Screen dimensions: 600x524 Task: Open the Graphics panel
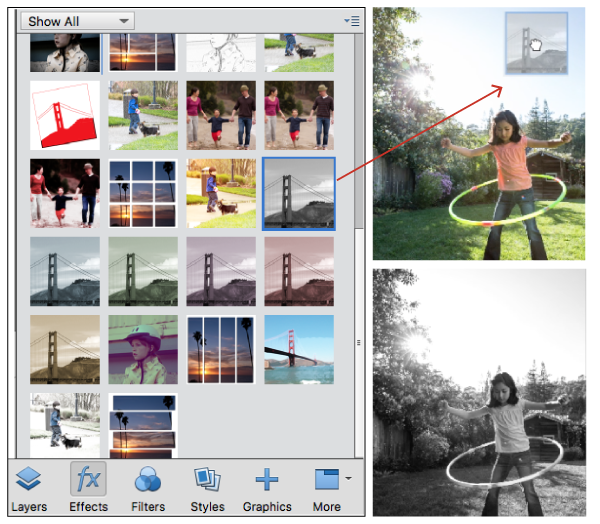[267, 488]
